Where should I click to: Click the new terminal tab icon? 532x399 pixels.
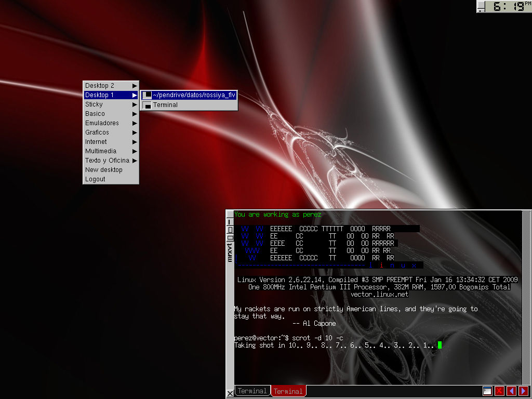pyautogui.click(x=487, y=391)
